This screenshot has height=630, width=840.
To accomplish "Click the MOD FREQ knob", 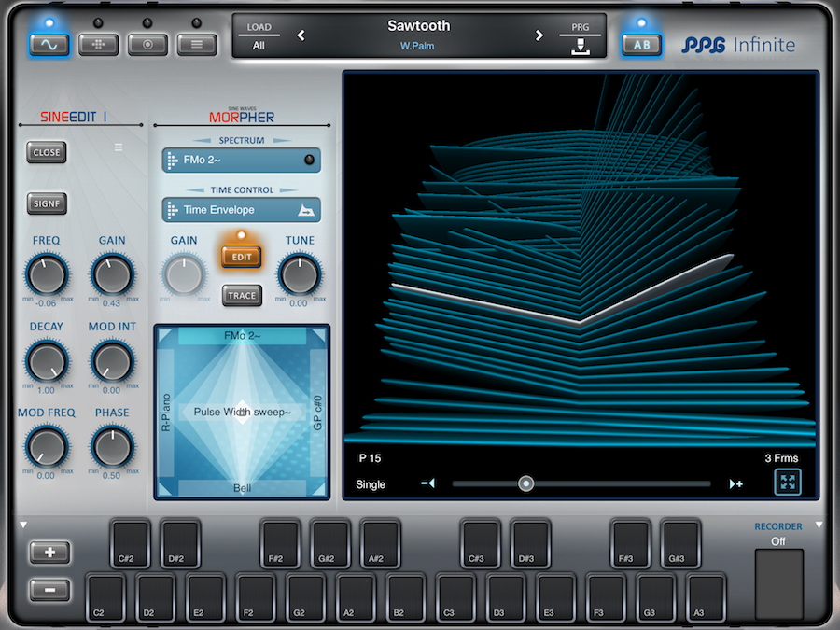I will 48,447.
